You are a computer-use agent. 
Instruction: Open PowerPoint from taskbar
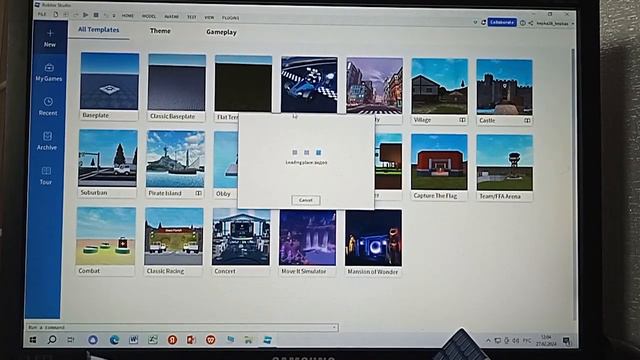191,340
